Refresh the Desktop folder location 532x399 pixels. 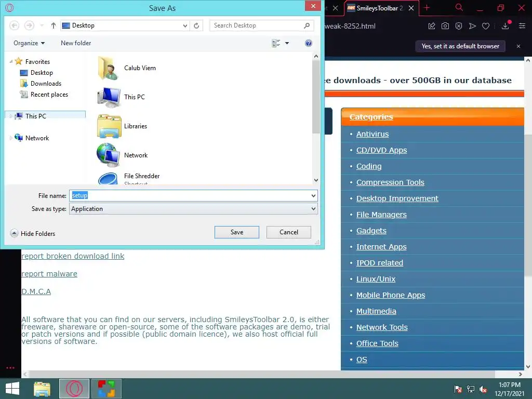point(196,25)
